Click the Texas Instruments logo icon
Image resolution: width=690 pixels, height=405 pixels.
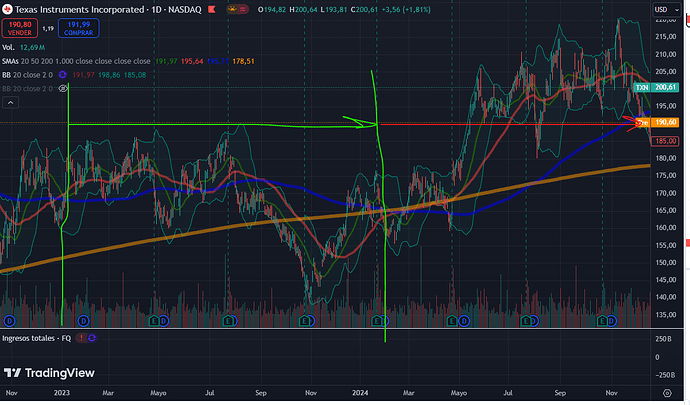(x=7, y=9)
